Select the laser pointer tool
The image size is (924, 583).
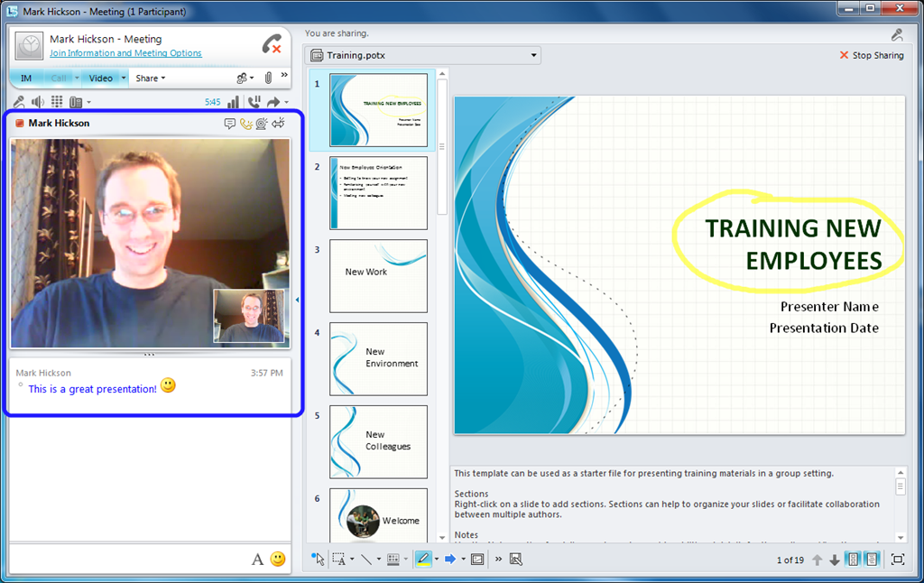pos(318,559)
